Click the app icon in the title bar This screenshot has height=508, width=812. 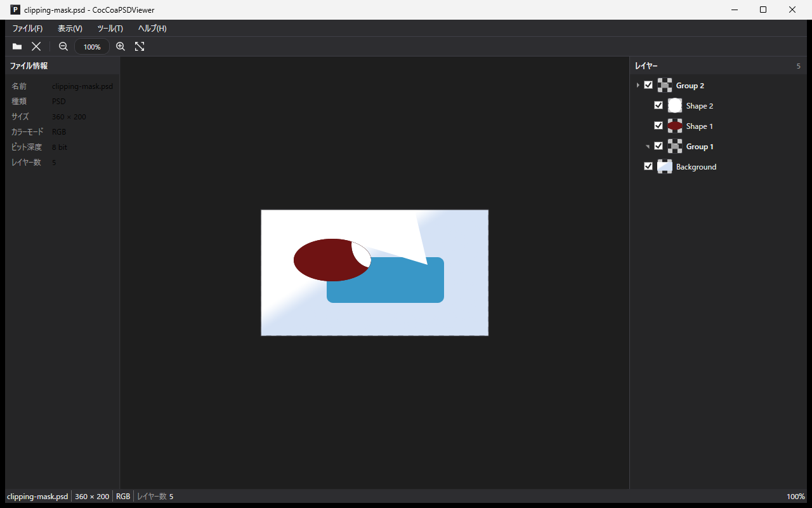(15, 10)
